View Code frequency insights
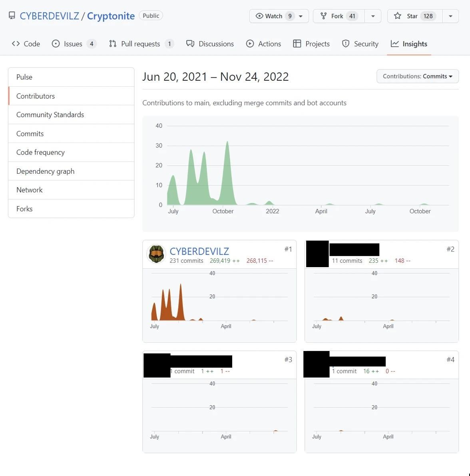 (x=71, y=153)
